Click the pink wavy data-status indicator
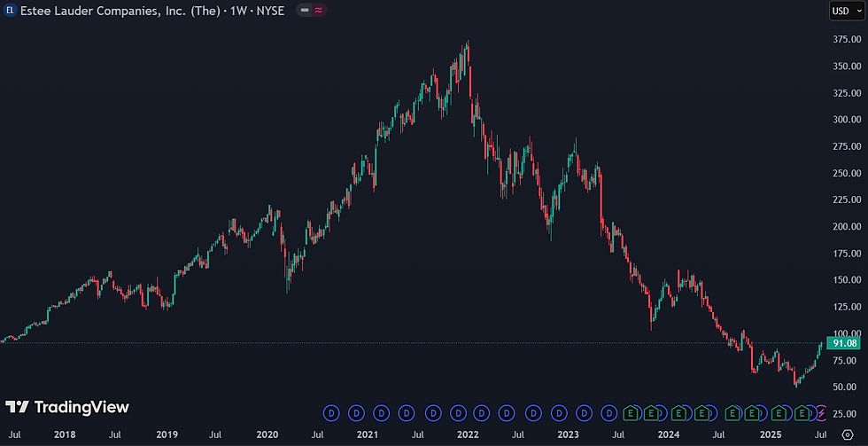 pyautogui.click(x=319, y=11)
